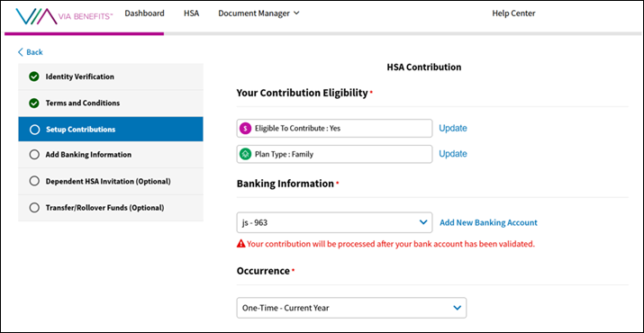Image resolution: width=644 pixels, height=333 pixels.
Task: Click Update next to Plan Type
Action: click(453, 154)
